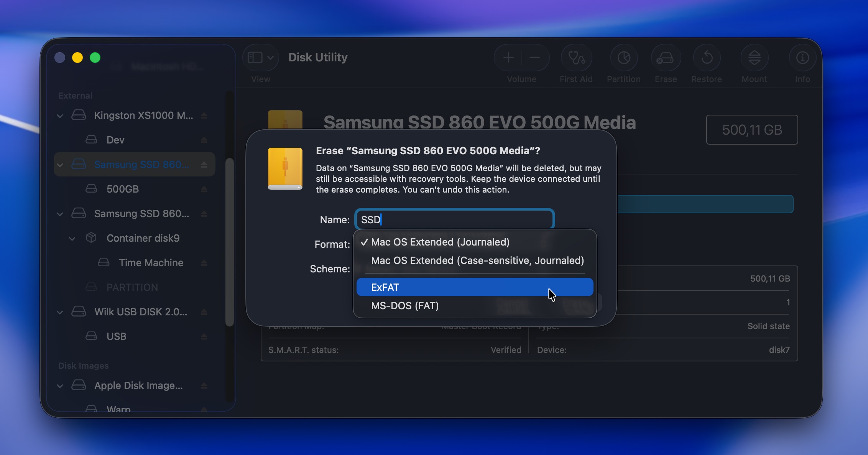Click the add Volume plus icon
This screenshot has width=868, height=455.
(508, 58)
